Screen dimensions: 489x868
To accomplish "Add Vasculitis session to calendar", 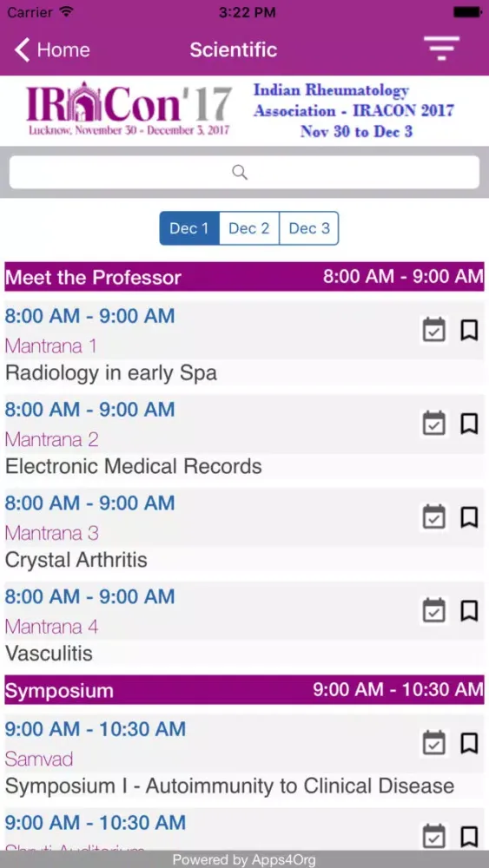I will pos(434,611).
